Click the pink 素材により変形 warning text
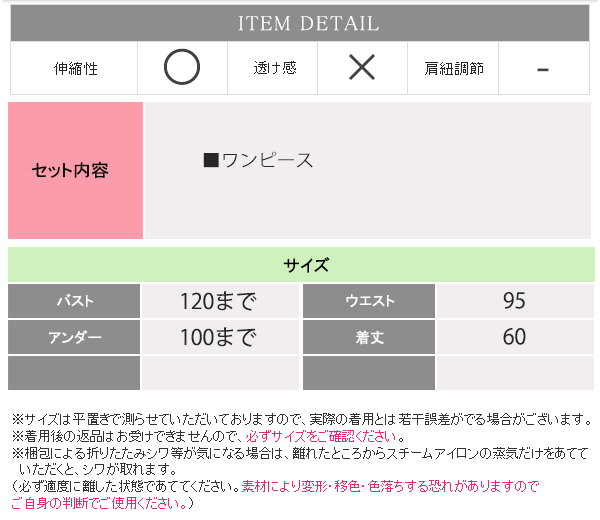Image resolution: width=600 pixels, height=520 pixels. coord(390,486)
